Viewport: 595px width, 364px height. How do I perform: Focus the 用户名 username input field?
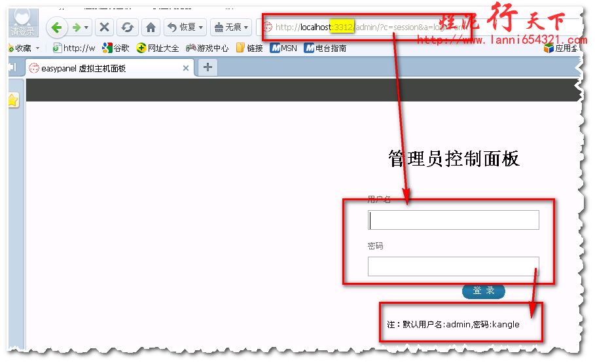454,220
